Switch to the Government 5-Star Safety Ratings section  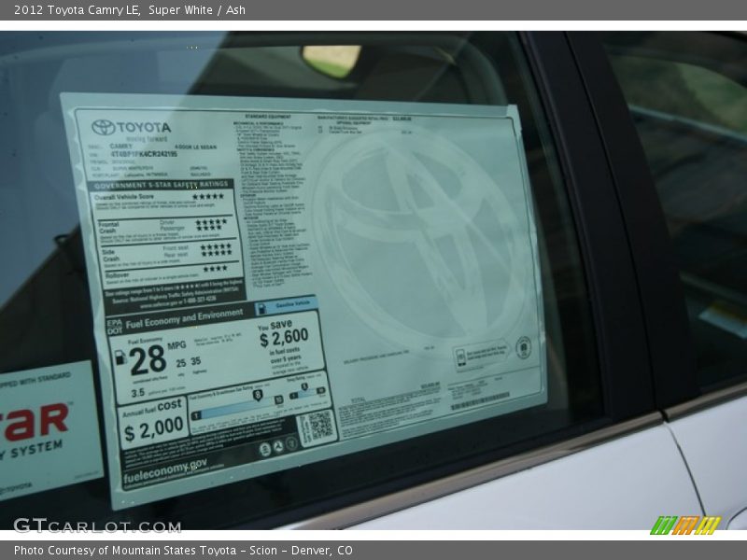pyautogui.click(x=162, y=185)
